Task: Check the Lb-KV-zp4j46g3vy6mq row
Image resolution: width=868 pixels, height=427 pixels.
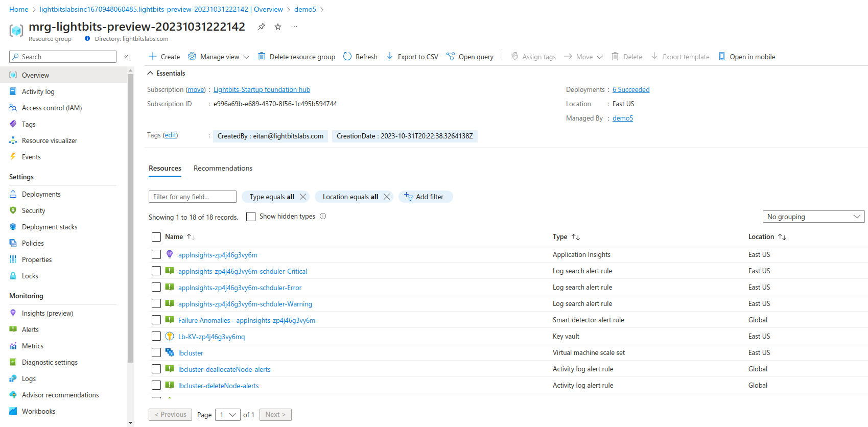Action: tap(156, 336)
